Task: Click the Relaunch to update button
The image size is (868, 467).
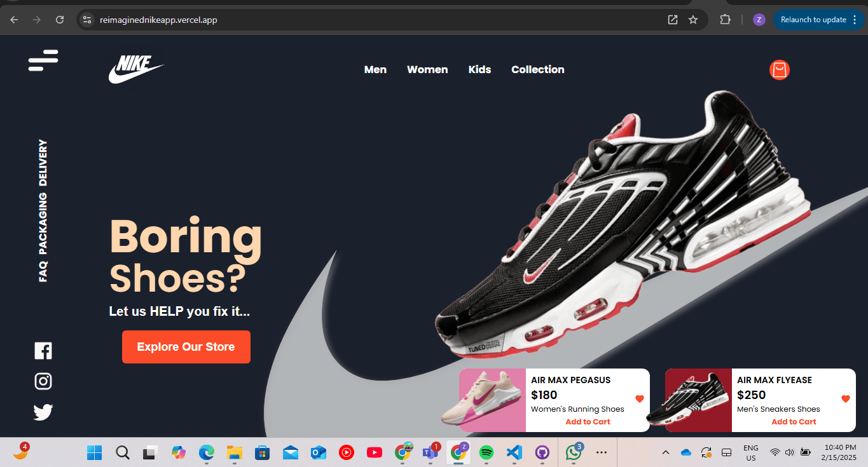Action: click(x=818, y=20)
